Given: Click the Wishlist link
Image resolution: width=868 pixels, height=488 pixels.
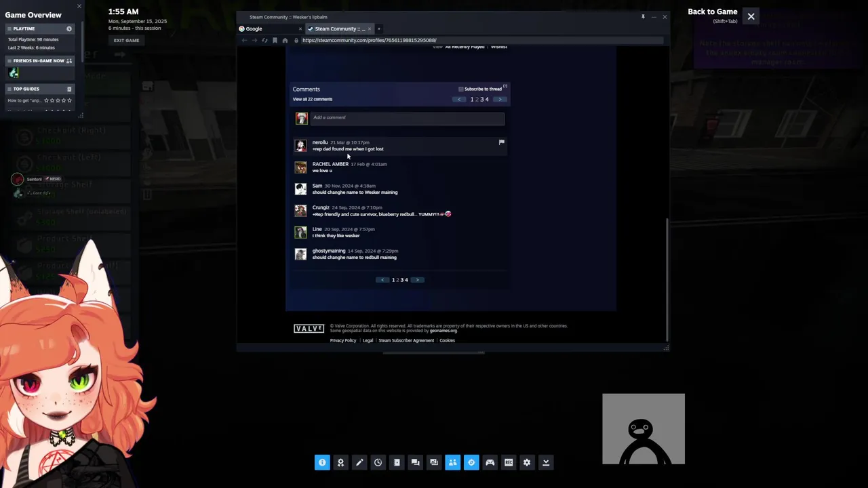Looking at the screenshot, I should pos(499,47).
